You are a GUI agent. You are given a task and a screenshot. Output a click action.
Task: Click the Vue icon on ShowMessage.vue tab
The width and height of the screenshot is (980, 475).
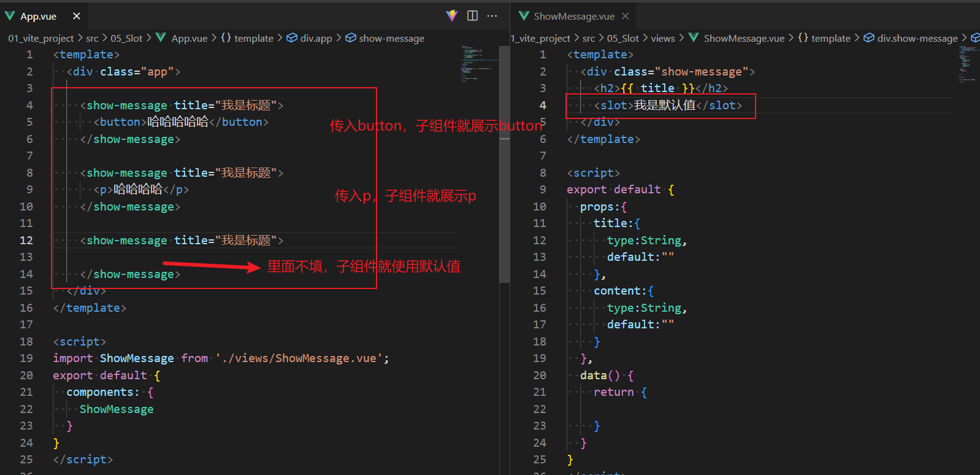524,16
